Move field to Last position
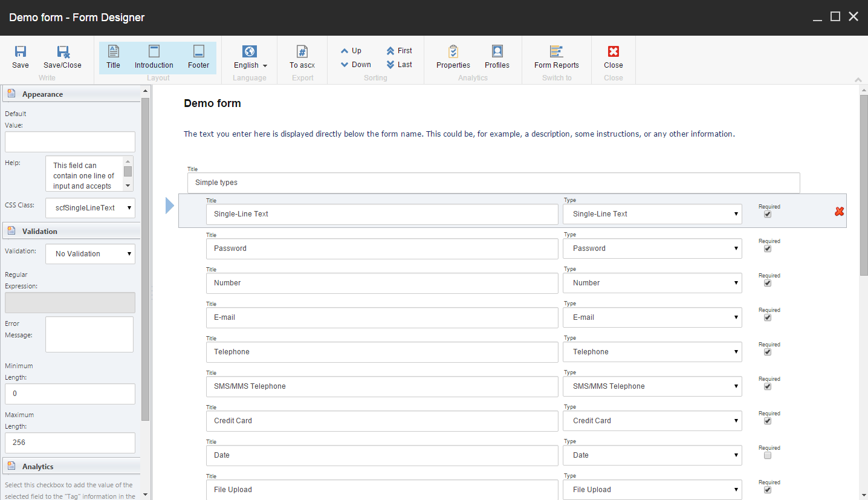Viewport: 868px width, 500px height. click(x=399, y=65)
